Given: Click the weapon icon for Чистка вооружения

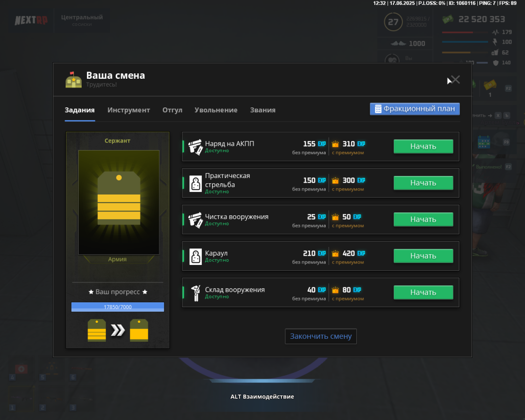Looking at the screenshot, I should pyautogui.click(x=195, y=220).
